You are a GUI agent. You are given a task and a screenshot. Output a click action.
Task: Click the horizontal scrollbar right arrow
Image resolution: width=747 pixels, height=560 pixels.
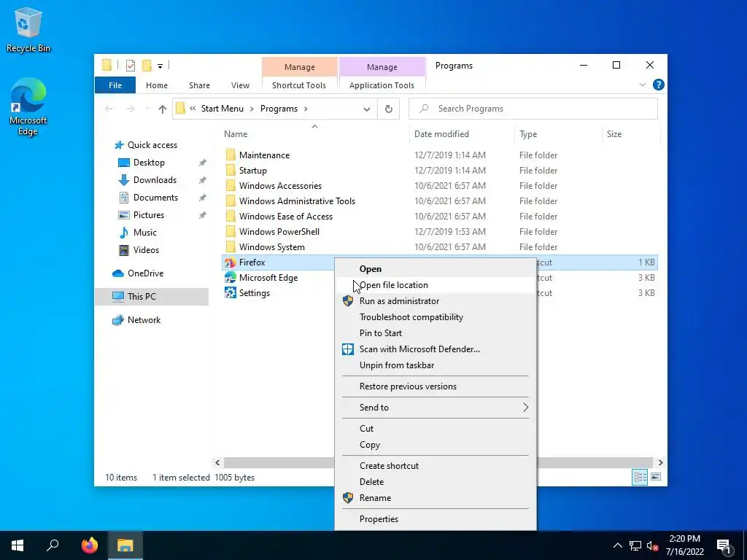point(660,463)
